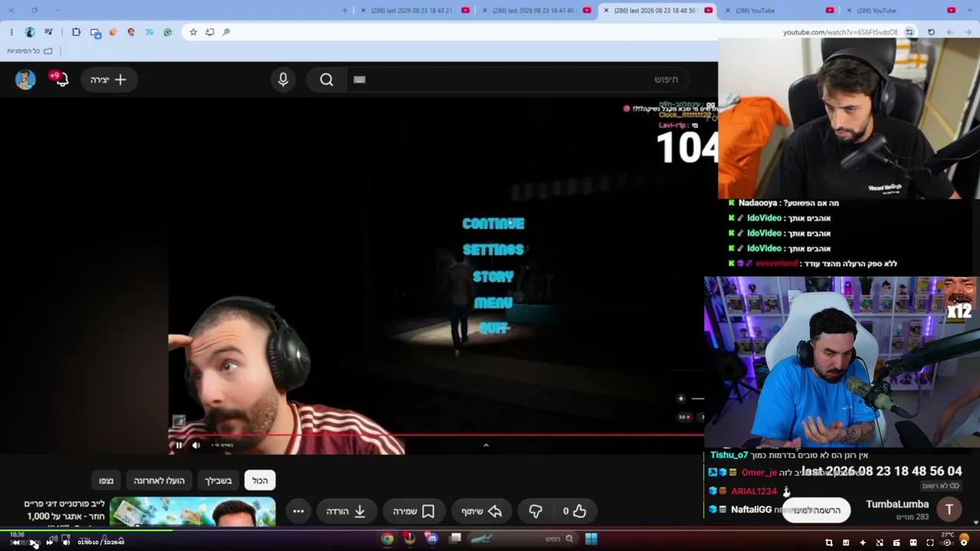Click the thumbs-up like button
Screen dimensions: 980x551
coord(575,511)
